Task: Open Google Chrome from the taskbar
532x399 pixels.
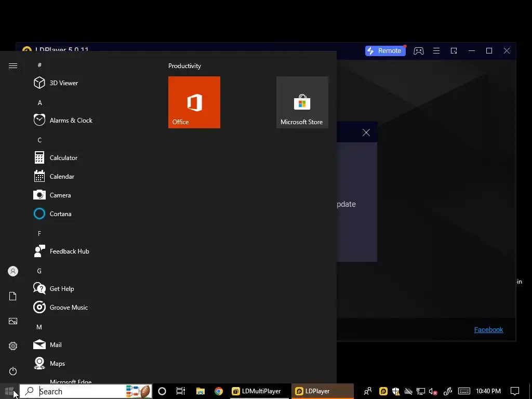Action: point(219,391)
